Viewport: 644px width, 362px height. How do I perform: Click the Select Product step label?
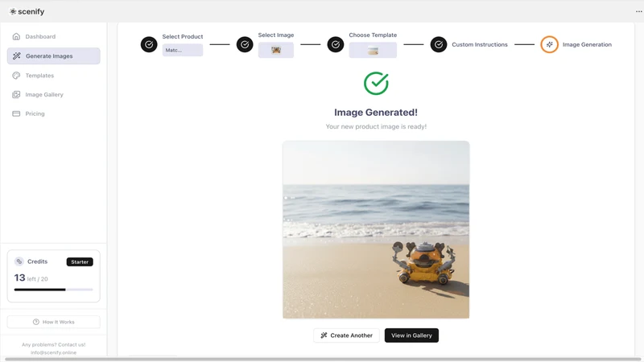pyautogui.click(x=183, y=36)
